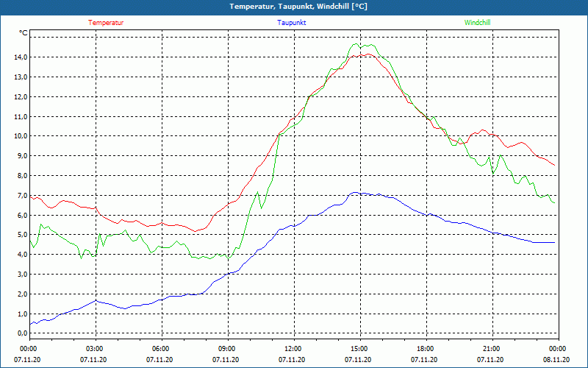Click the '07.11.20' date under 09:00
This screenshot has height=368, width=588.
pyautogui.click(x=226, y=360)
